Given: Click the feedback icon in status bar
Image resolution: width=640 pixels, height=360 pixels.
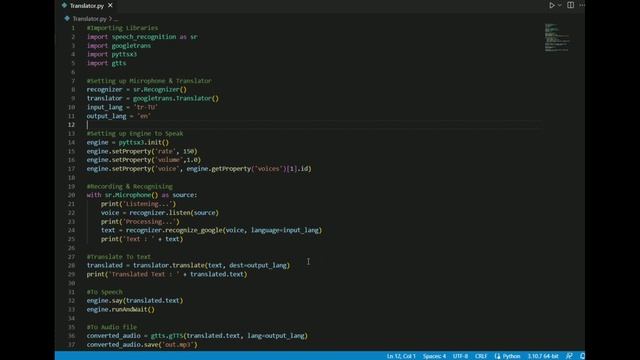Looking at the screenshot, I should (x=569, y=356).
